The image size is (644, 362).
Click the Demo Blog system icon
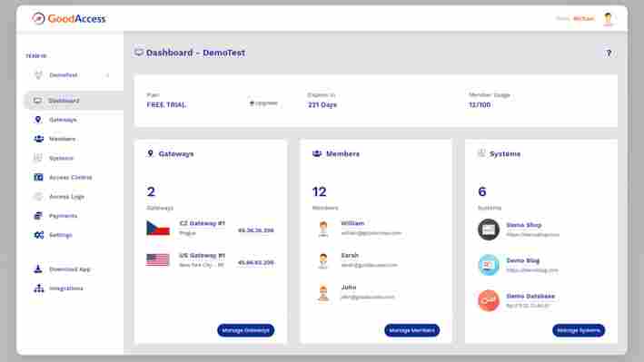click(x=489, y=265)
